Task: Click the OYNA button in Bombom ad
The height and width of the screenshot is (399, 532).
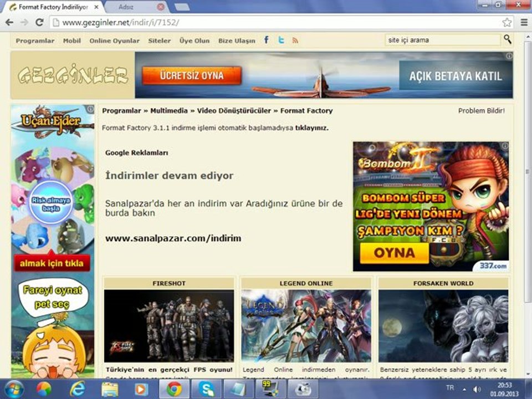Action: tap(394, 253)
